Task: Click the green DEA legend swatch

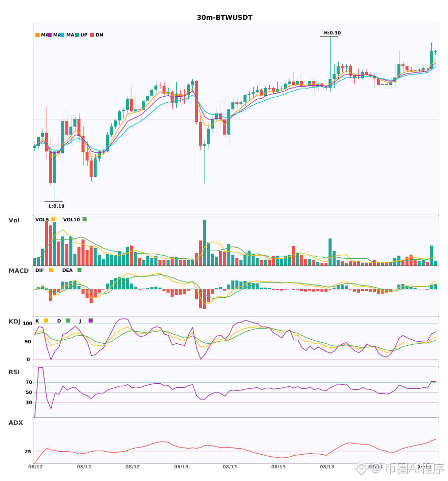Action: click(x=79, y=270)
